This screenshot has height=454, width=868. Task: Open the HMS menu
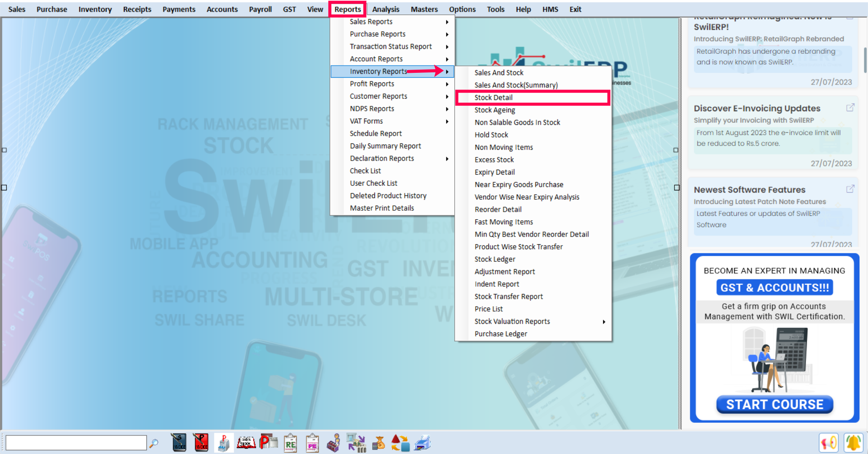[x=550, y=9]
